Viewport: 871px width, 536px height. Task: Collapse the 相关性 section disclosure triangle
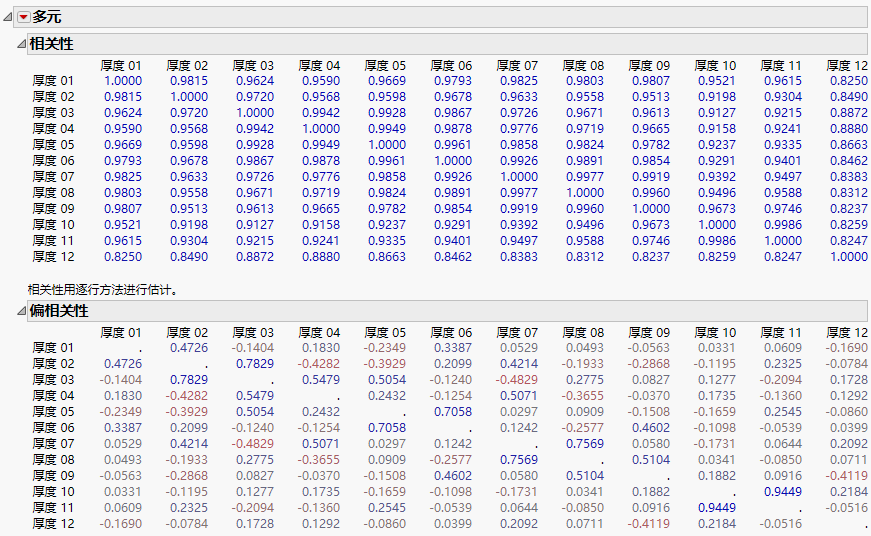[x=22, y=44]
